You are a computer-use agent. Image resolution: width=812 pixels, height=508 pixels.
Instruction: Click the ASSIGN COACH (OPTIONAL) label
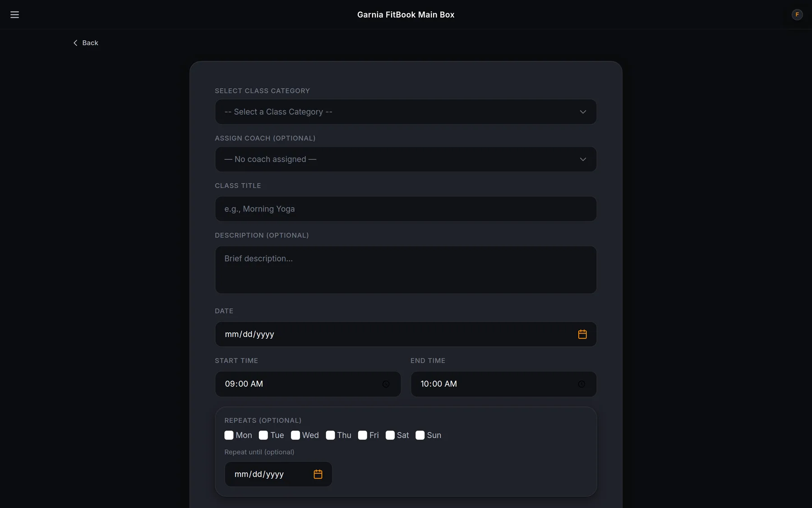265,138
